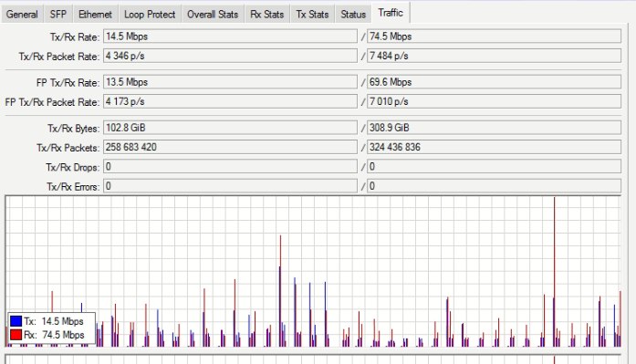The height and width of the screenshot is (364, 636).
Task: Switch to the General tab
Action: coord(22,15)
